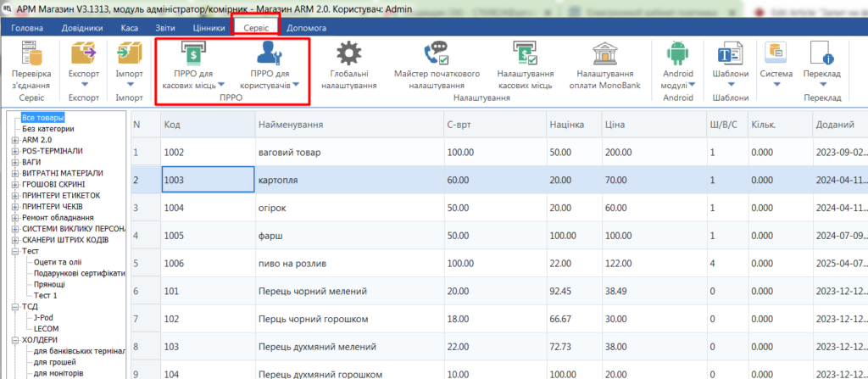Click the app icon in title bar
The image size is (868, 379).
click(x=7, y=9)
